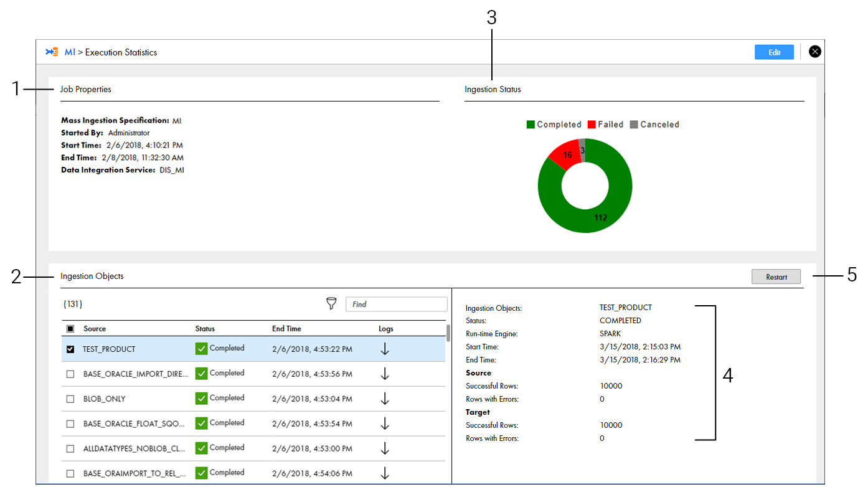Sort by the Status column header
The height and width of the screenshot is (487, 868).
coord(205,329)
